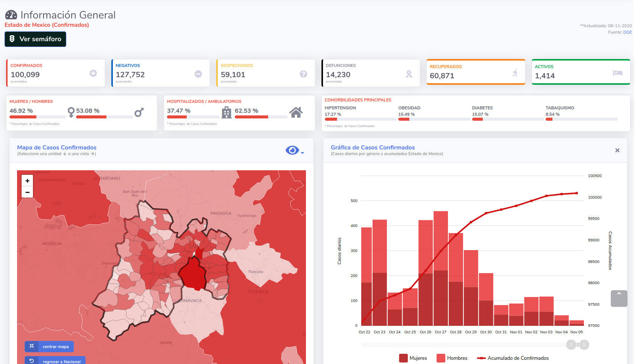Click the Tabaquismo 8.54 % value

click(552, 114)
